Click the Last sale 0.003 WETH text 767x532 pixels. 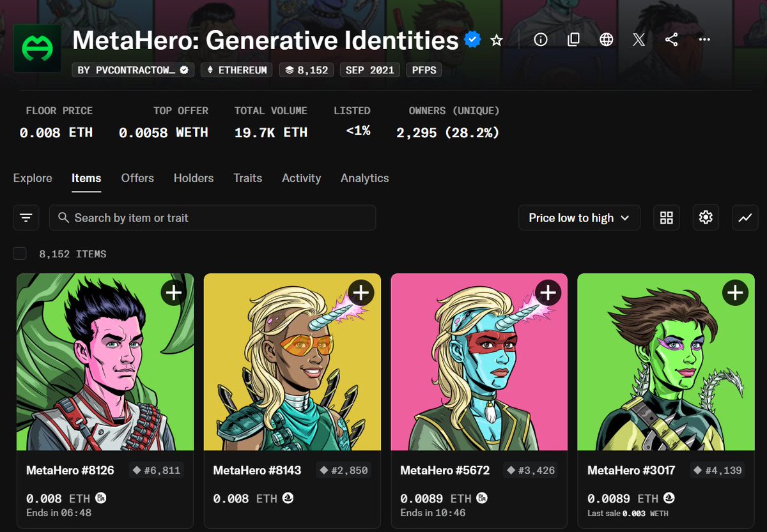(628, 513)
